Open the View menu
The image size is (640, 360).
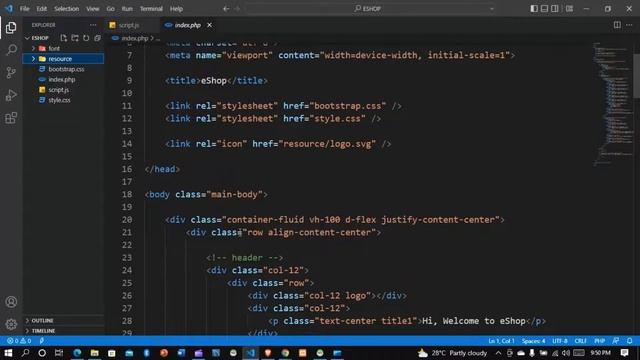[93, 9]
